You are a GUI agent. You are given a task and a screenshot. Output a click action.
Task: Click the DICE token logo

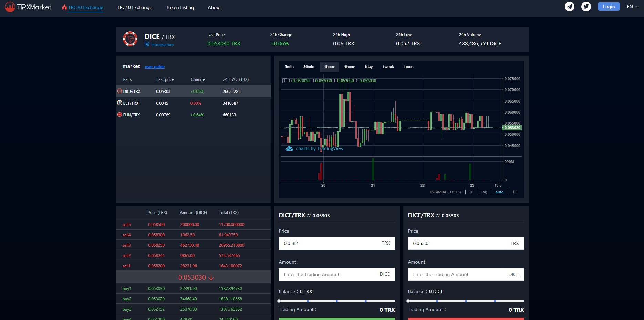click(130, 39)
